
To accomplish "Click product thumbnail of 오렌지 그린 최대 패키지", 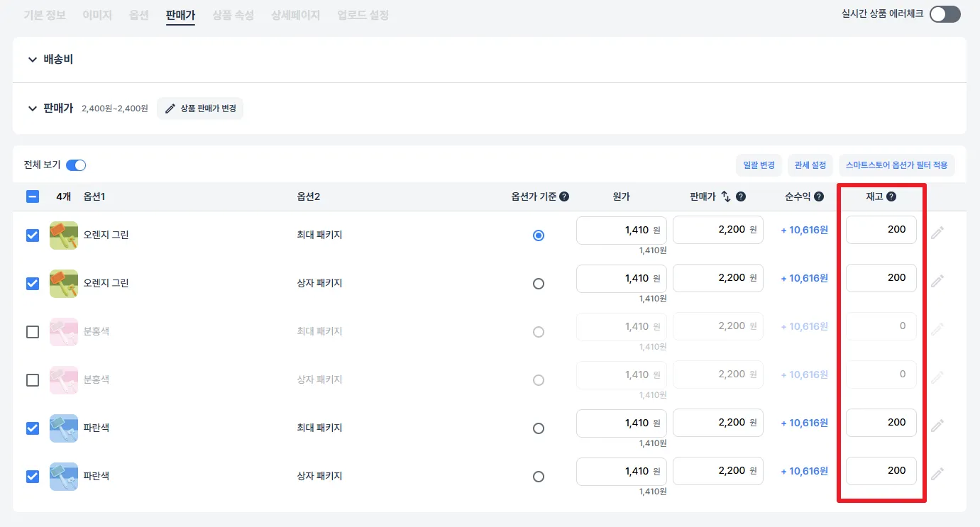I will (64, 235).
